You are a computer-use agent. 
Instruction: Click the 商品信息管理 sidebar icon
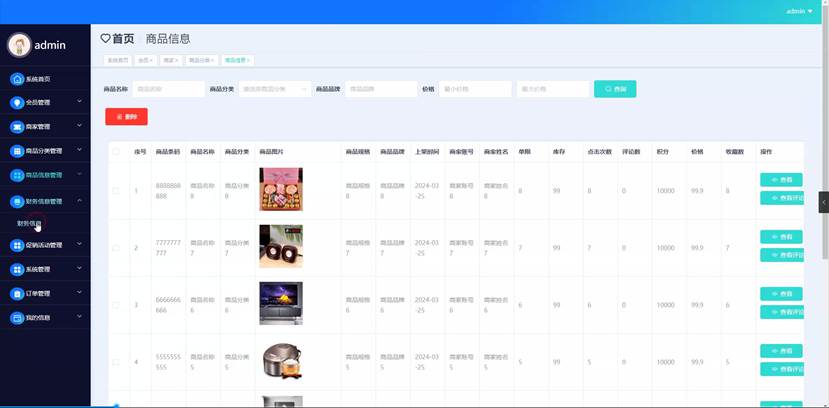click(17, 175)
